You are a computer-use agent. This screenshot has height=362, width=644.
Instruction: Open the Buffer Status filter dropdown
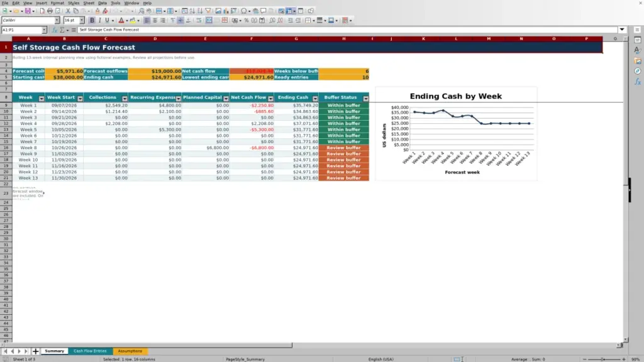pos(365,99)
